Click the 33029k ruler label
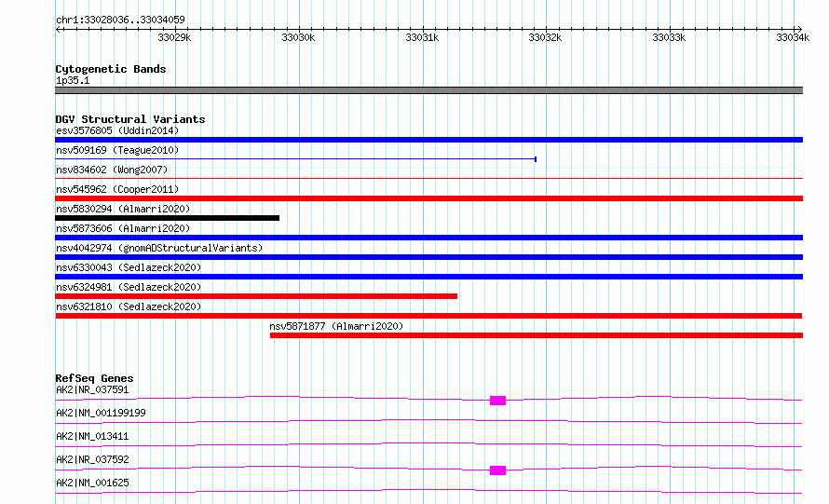829x504 pixels. (x=174, y=37)
